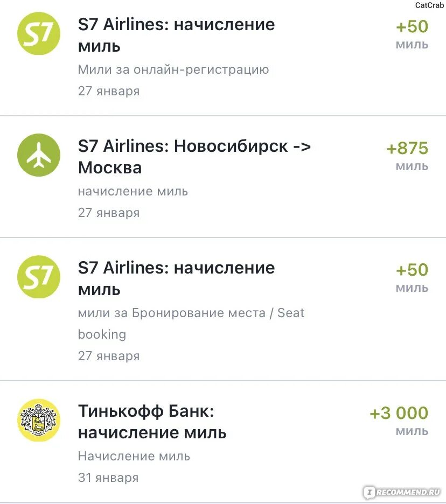Click the S7 logo for online registration miles
446x504 pixels.
(39, 33)
